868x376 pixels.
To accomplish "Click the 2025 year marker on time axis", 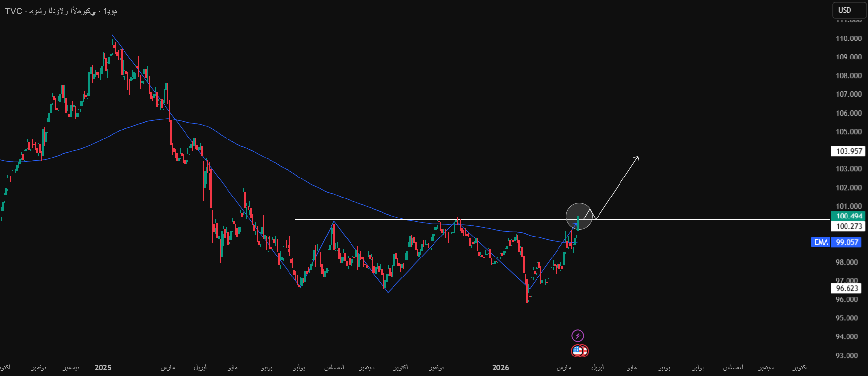I will [103, 367].
